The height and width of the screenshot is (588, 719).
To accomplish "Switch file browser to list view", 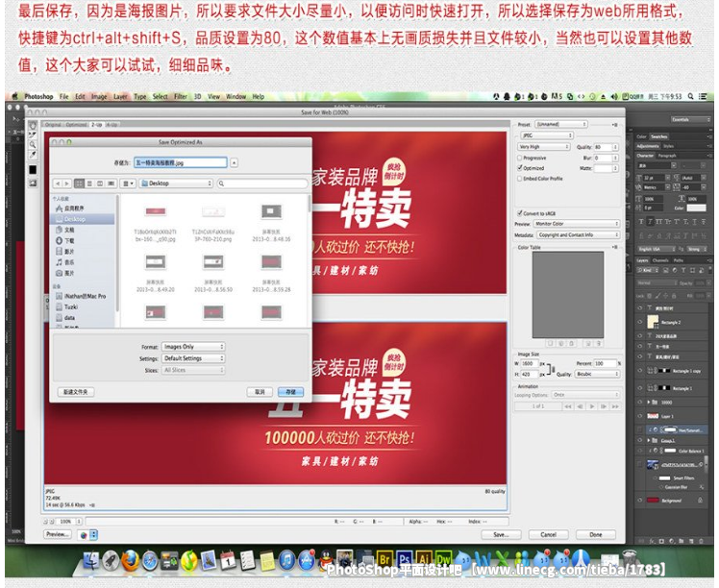I will coord(90,184).
